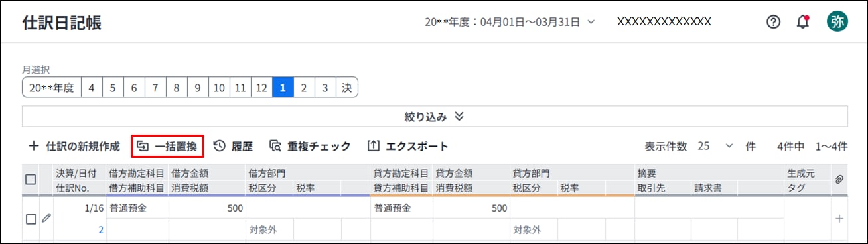Click the 請求書 sub-header
The width and height of the screenshot is (868, 244).
click(708, 188)
